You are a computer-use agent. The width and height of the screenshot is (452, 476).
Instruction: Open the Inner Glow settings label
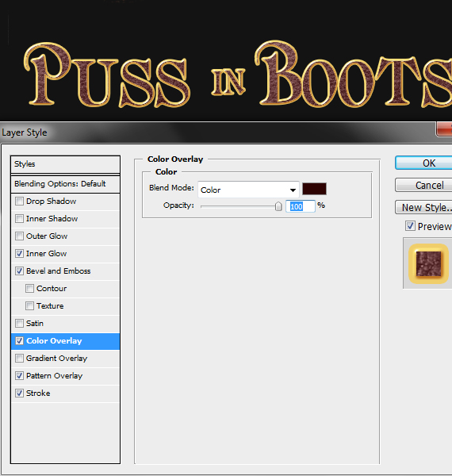(x=47, y=254)
